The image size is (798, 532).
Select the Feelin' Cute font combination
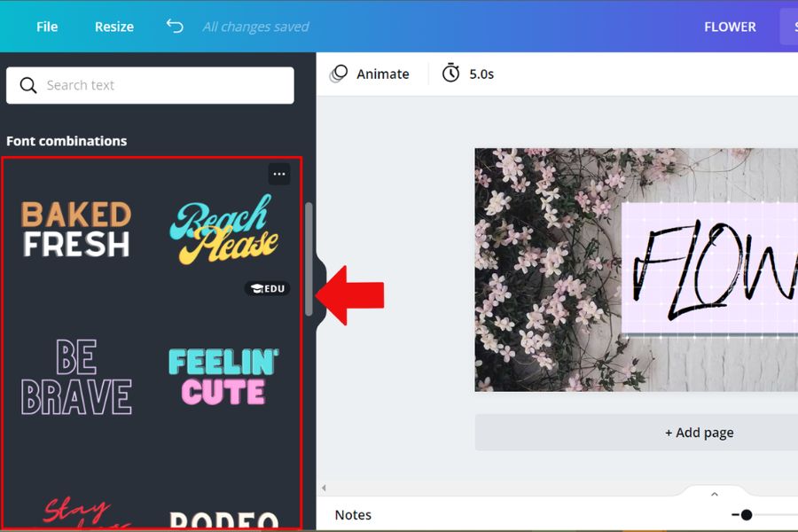[x=223, y=377]
